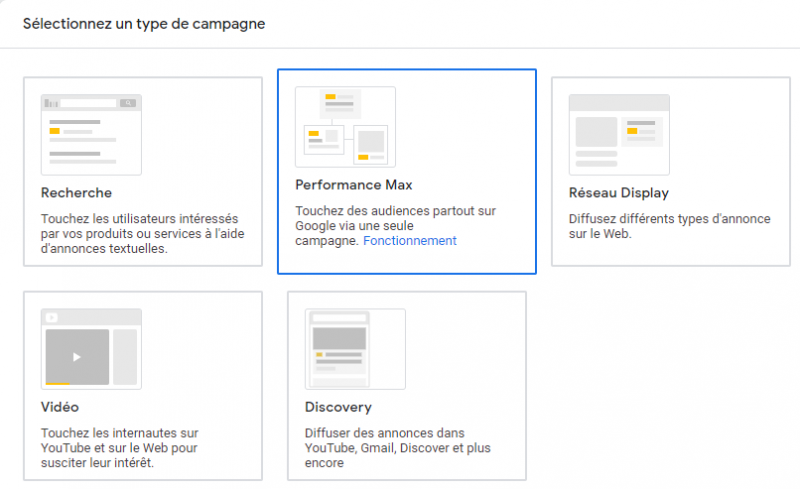Click the yellow ad block in the Réseau Display illustration
This screenshot has height=489, width=800.
tap(632, 130)
